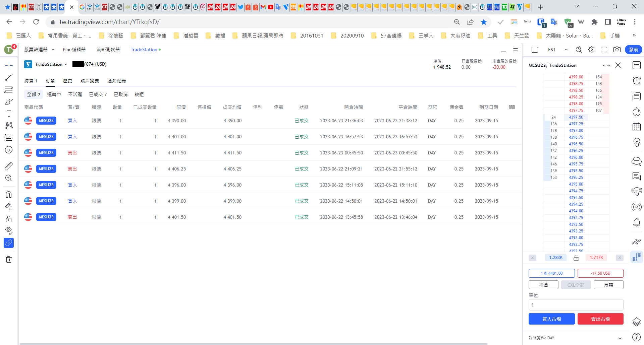The image size is (644, 345).
Task: Open the Pine editor tab
Action: [74, 50]
